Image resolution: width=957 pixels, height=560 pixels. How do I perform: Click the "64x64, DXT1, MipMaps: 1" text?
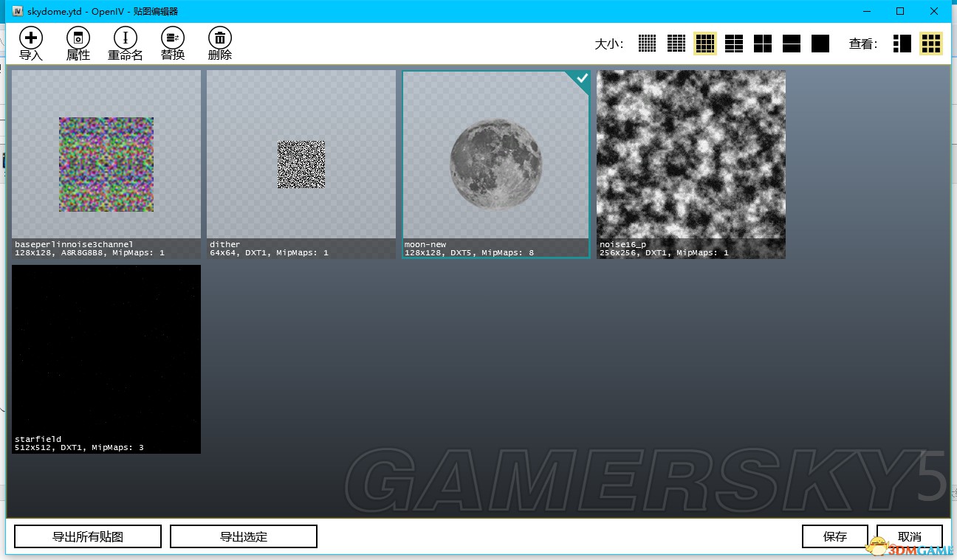click(x=270, y=253)
